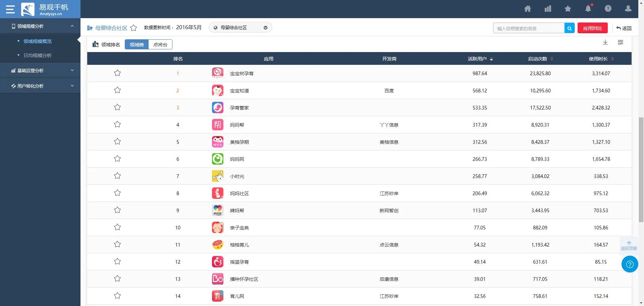Select the 领域榜 tab
Viewport: 644px width, 306px height.
point(137,44)
